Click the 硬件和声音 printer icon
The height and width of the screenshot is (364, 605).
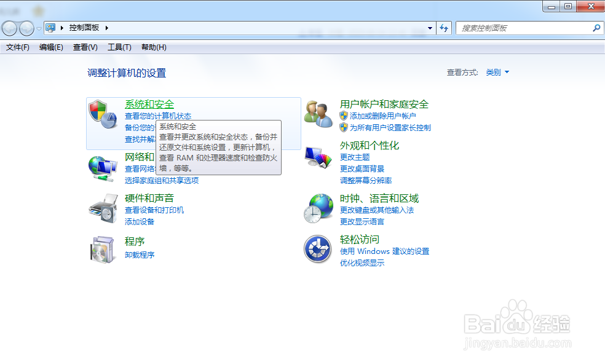point(102,207)
